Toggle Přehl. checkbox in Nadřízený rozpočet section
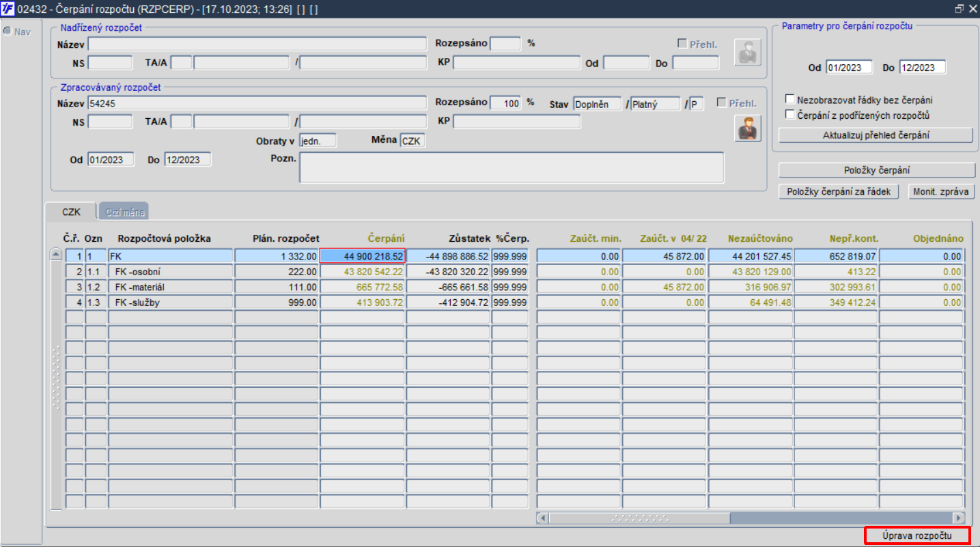Image resolution: width=980 pixels, height=547 pixels. 682,44
